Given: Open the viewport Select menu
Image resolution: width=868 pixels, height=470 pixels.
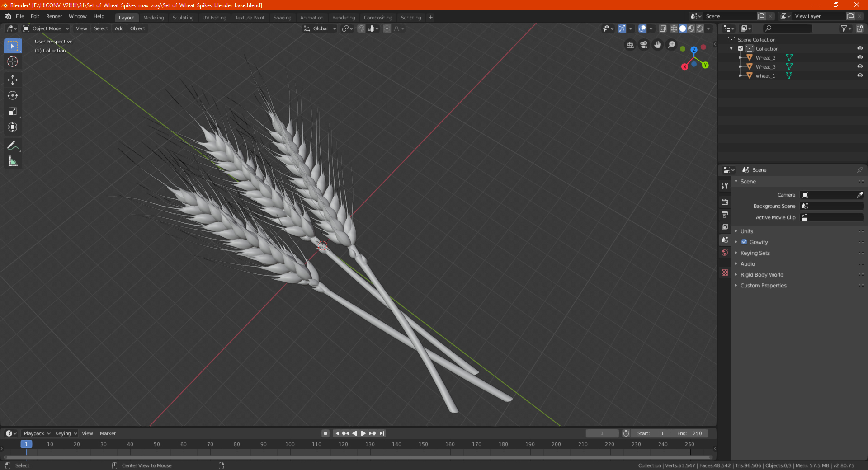Looking at the screenshot, I should [x=101, y=28].
